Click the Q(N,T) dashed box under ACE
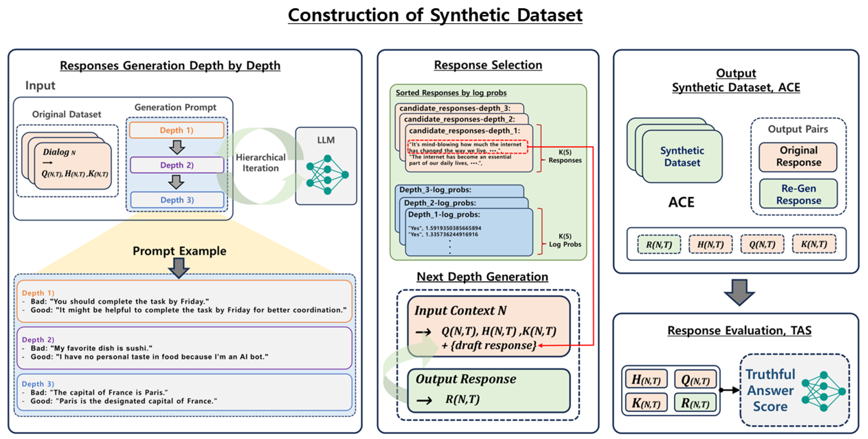Image resolution: width=868 pixels, height=439 pixels. click(762, 244)
